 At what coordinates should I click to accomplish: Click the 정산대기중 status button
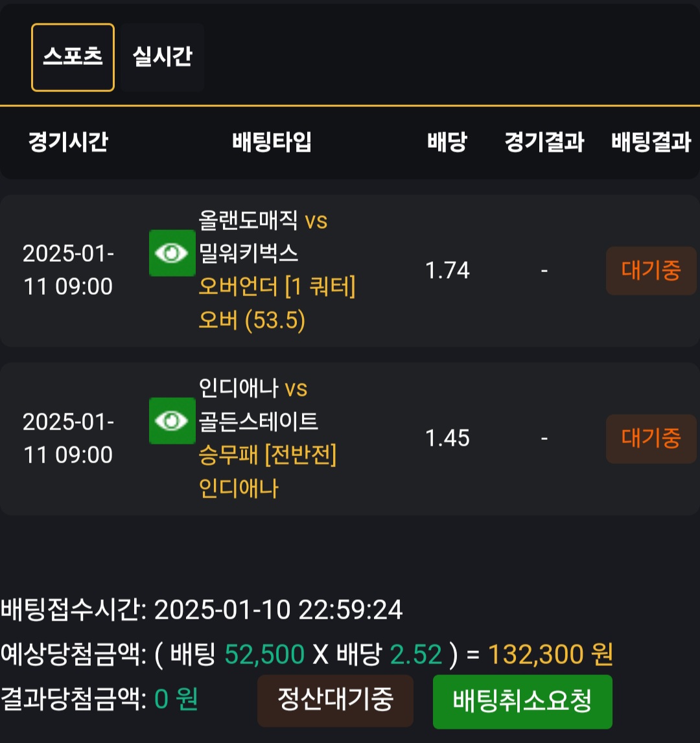tap(335, 701)
